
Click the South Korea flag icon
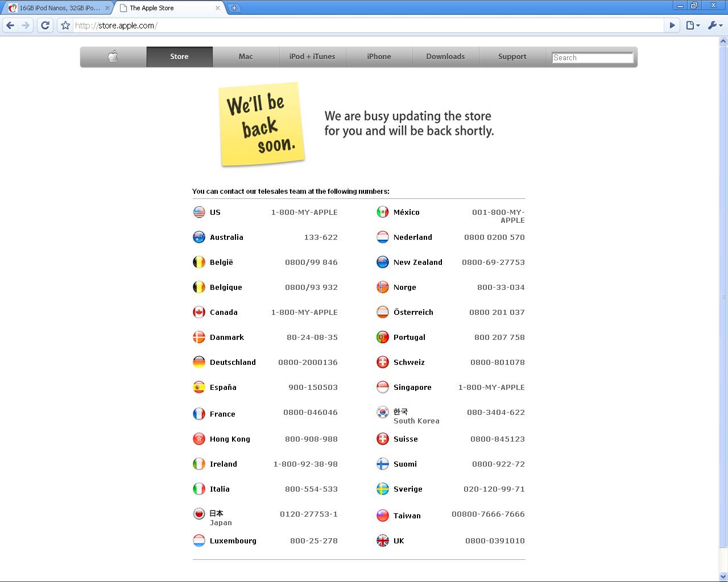(383, 412)
